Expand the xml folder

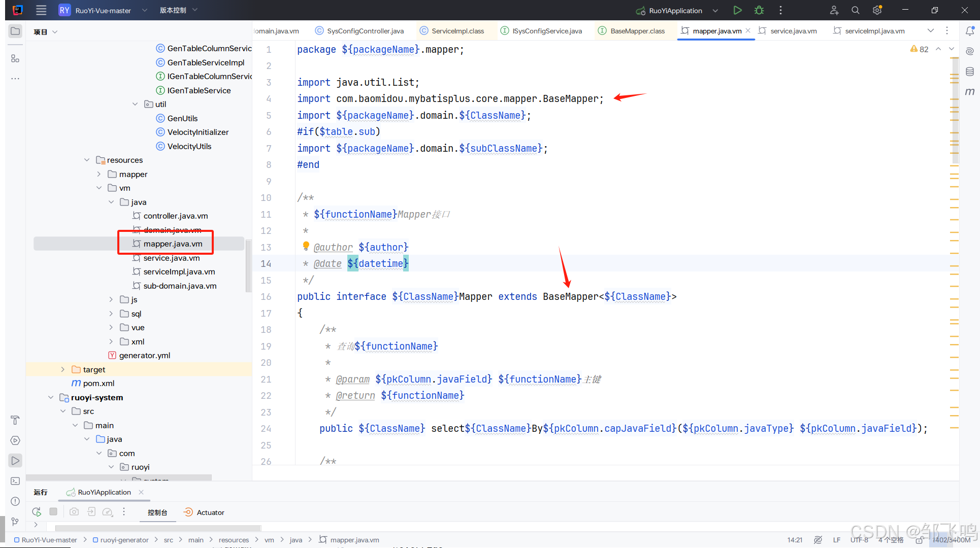click(x=111, y=341)
